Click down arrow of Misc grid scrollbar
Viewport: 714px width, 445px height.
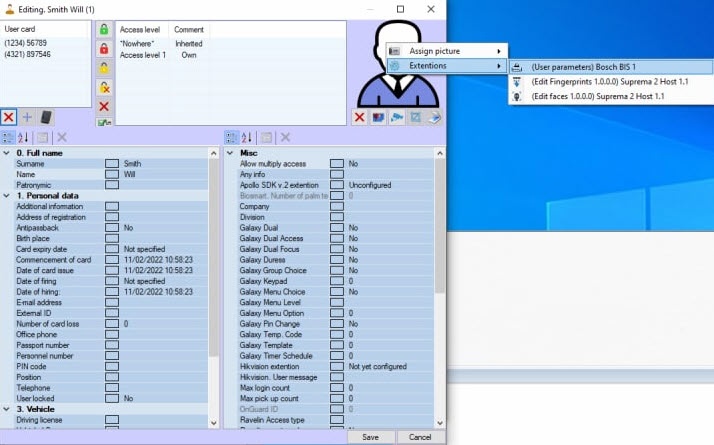440,423
